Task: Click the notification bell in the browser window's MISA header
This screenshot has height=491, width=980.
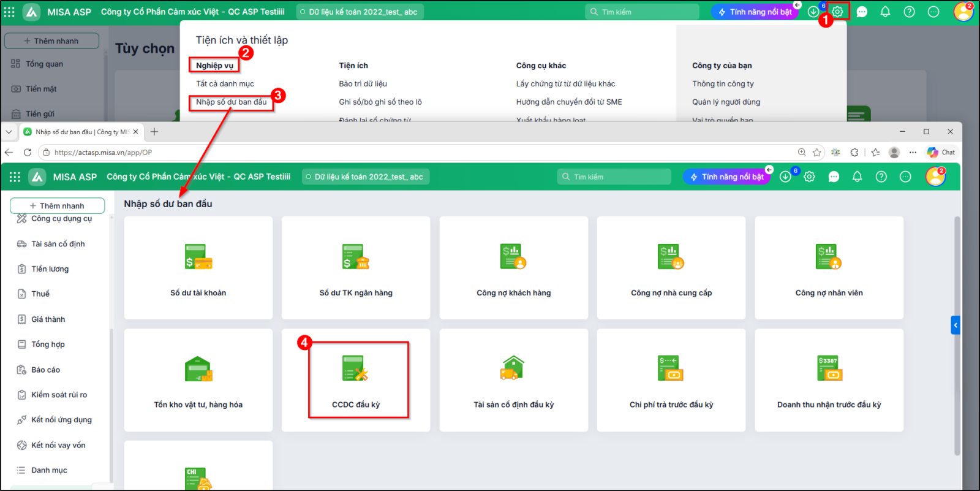Action: [858, 177]
